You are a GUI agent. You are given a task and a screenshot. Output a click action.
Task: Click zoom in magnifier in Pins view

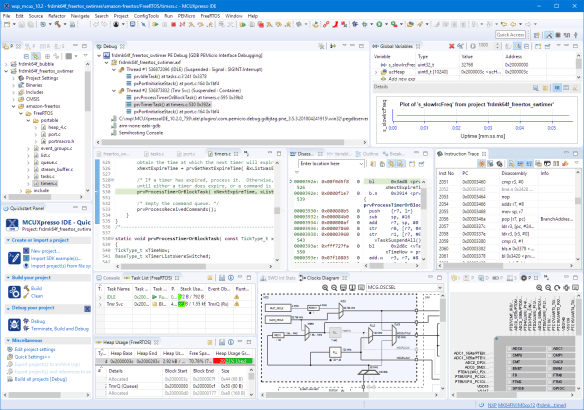[539, 287]
